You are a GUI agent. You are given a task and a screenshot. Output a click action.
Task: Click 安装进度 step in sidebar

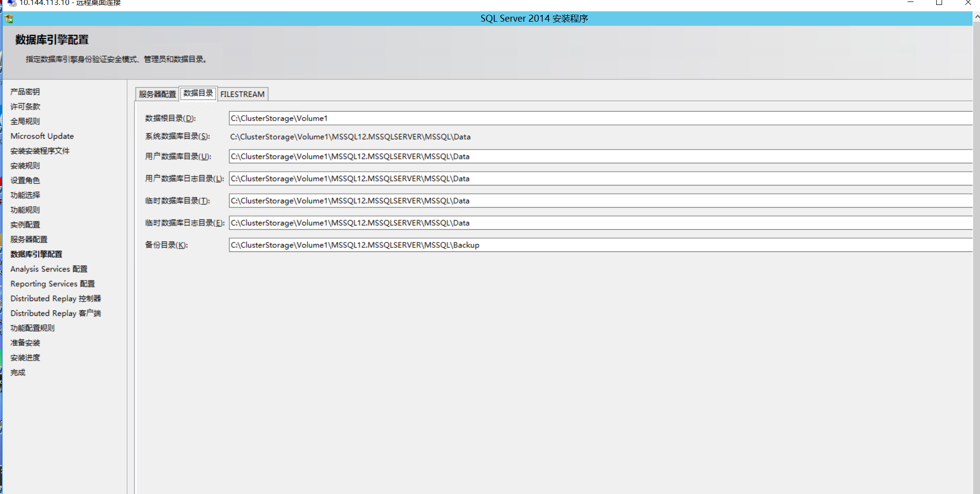click(25, 357)
